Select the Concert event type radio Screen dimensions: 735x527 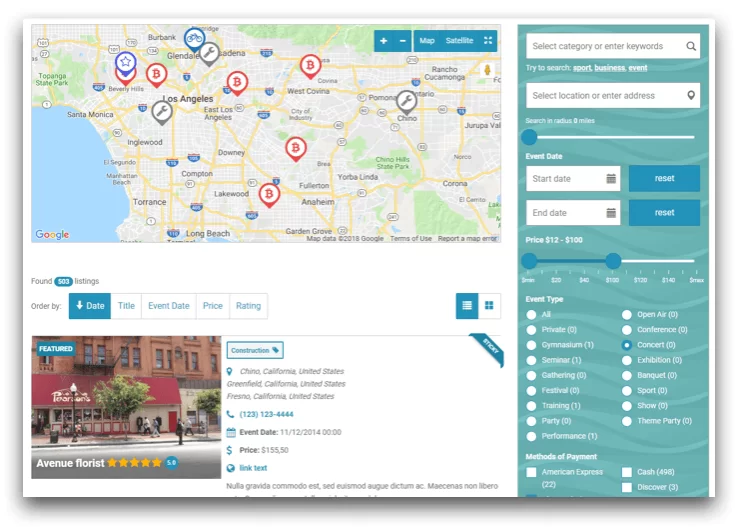627,345
